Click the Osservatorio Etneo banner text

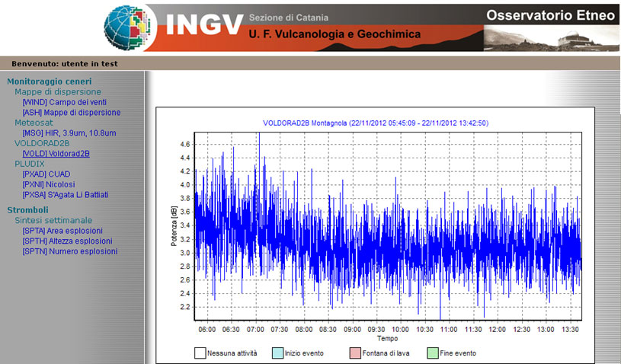click(x=550, y=15)
